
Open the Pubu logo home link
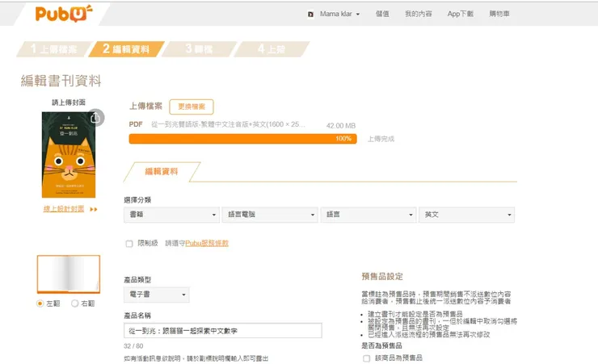click(64, 14)
